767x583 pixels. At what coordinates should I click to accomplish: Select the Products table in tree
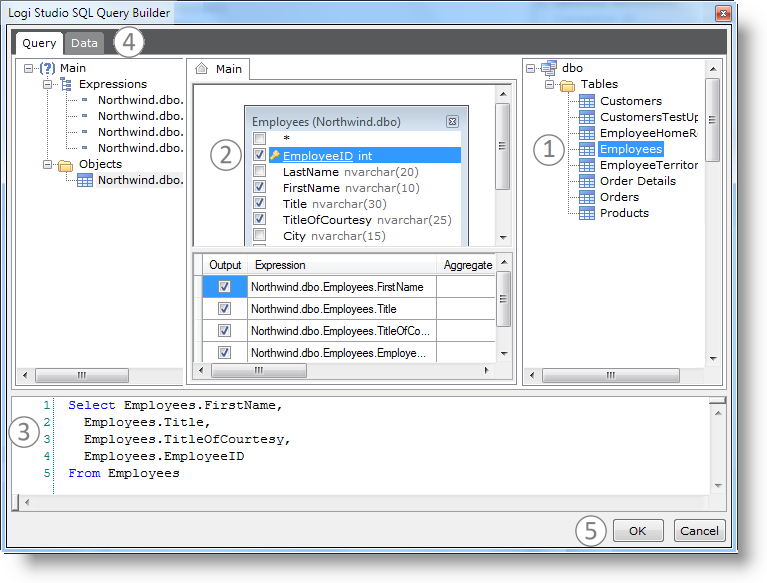624,213
